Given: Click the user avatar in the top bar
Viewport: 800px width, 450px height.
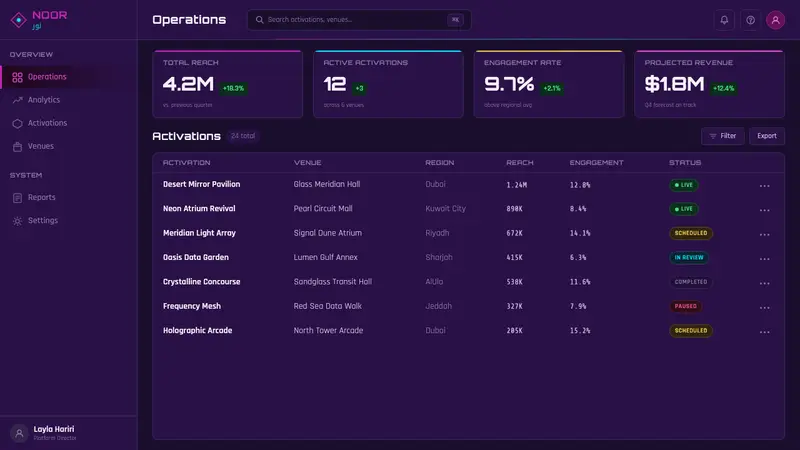Looking at the screenshot, I should click(x=776, y=20).
